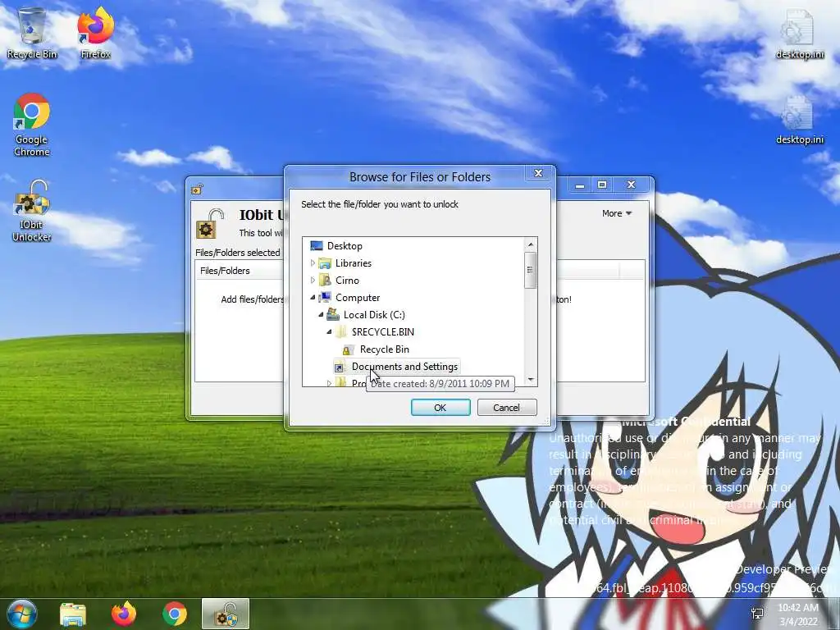Minimize the IObit Unlocker window

point(580,185)
